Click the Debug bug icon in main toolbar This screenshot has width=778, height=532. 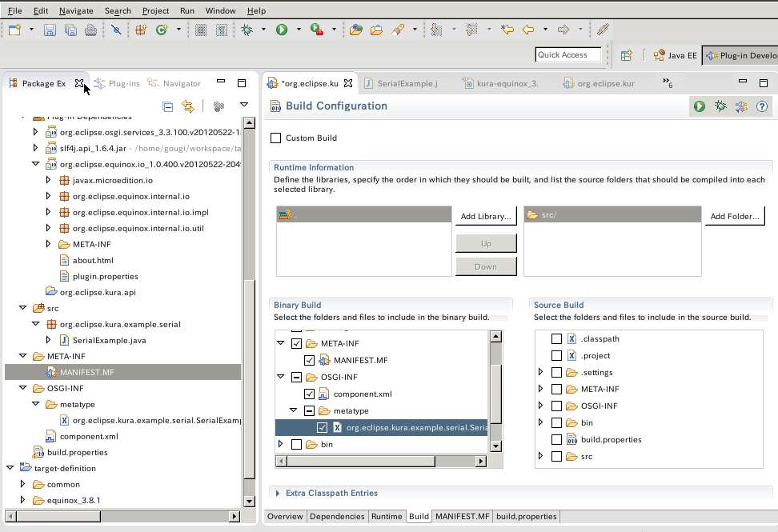pos(247,30)
